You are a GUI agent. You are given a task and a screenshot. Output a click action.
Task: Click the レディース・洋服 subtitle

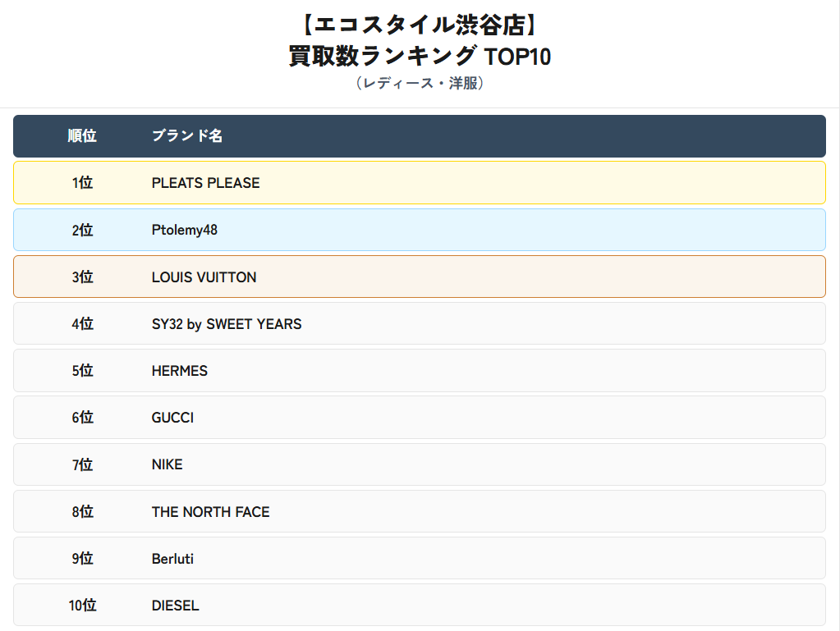[x=420, y=84]
